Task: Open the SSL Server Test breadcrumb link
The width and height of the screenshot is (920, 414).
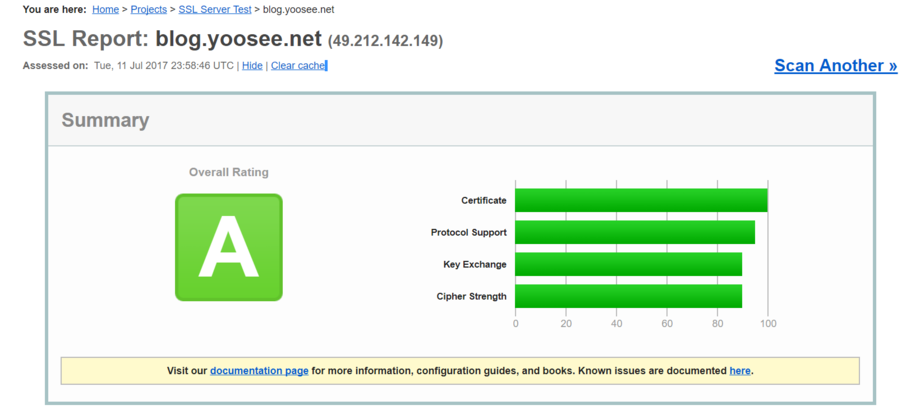Action: click(x=215, y=9)
